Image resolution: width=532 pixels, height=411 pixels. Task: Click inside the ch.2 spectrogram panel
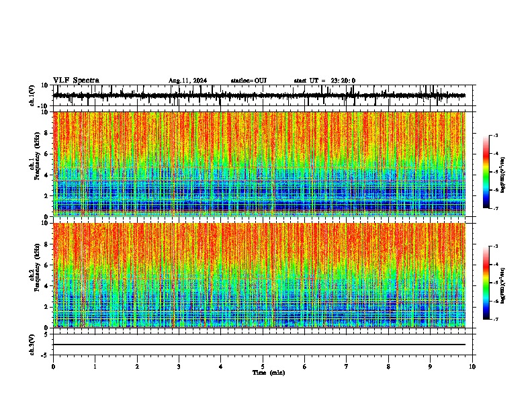(x=259, y=275)
